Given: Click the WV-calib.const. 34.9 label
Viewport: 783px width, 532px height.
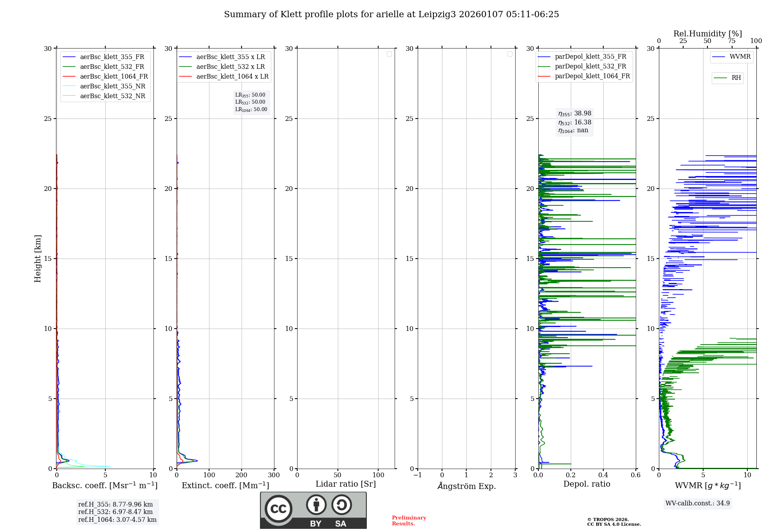Looking at the screenshot, I should coord(697,503).
